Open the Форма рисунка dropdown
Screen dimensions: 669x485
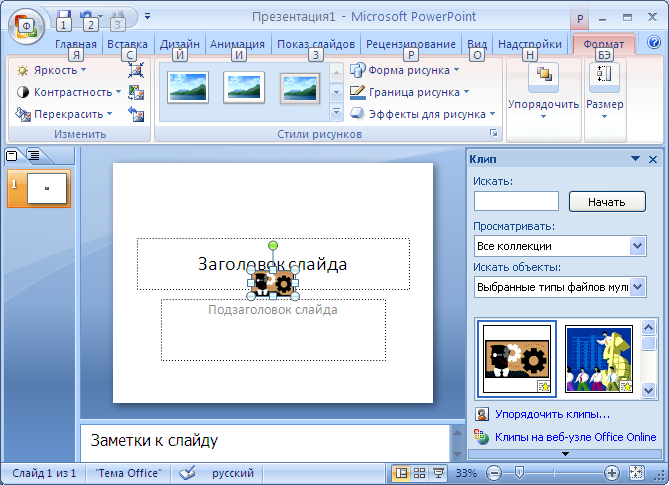pyautogui.click(x=405, y=70)
